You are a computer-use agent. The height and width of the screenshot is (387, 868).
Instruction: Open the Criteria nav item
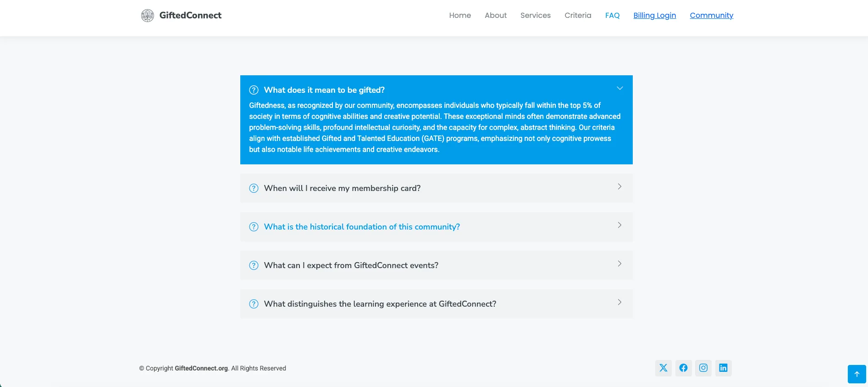click(578, 15)
